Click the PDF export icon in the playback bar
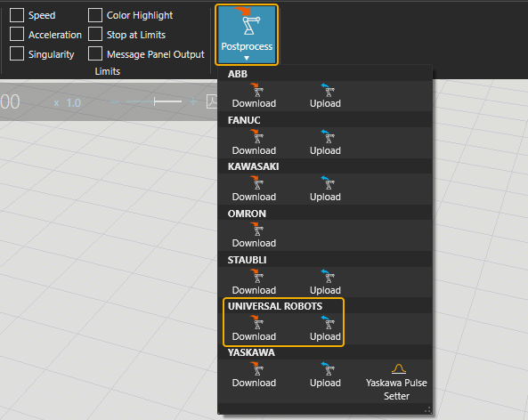 click(x=212, y=101)
